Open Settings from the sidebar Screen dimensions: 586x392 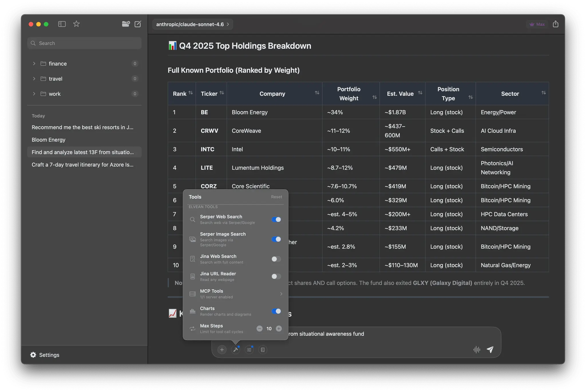click(x=45, y=355)
